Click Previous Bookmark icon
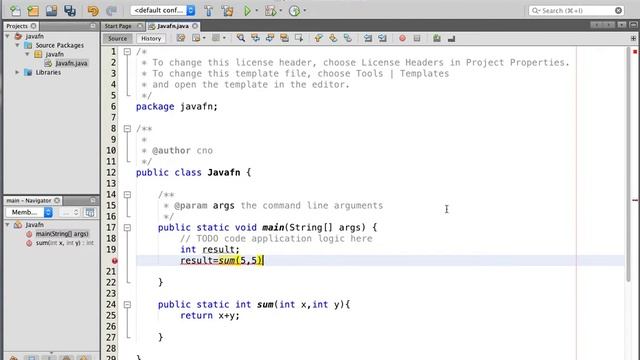 point(318,38)
